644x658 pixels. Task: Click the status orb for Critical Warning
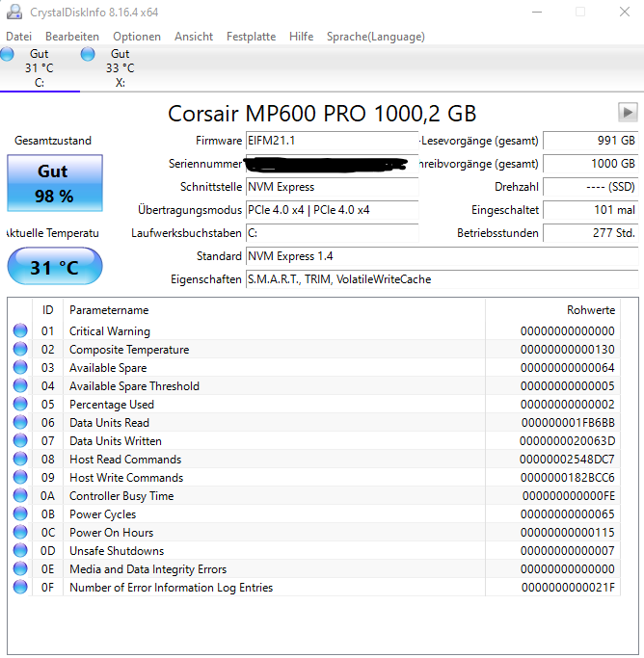[20, 330]
